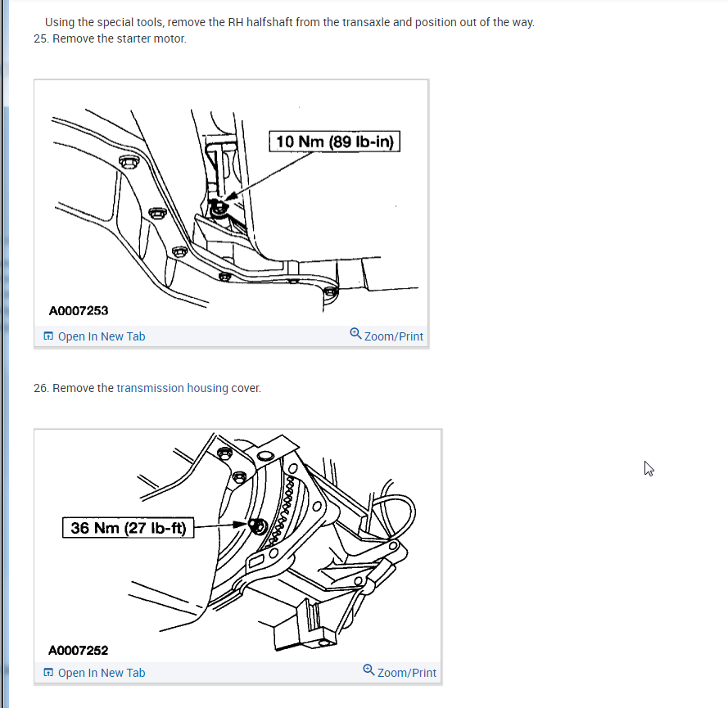This screenshot has height=708, width=728.
Task: Choose Zoom/Print for the transmission housing cover figure
Action: click(407, 673)
